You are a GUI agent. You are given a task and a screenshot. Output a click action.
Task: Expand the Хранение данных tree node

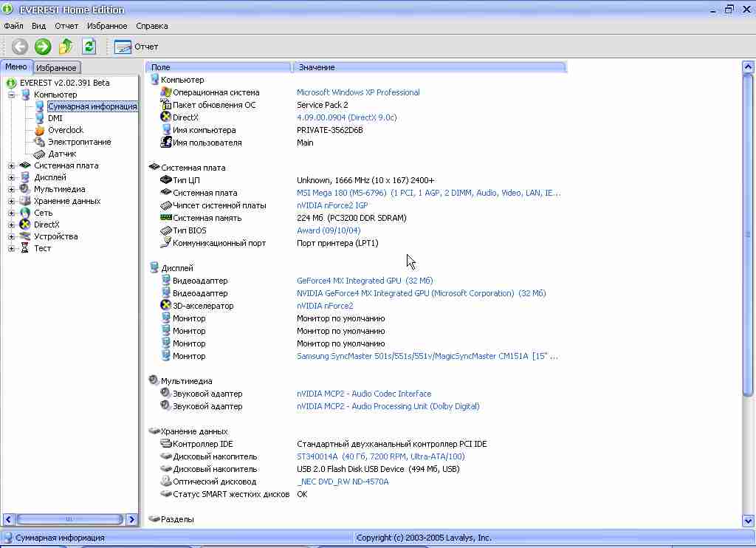(x=11, y=201)
